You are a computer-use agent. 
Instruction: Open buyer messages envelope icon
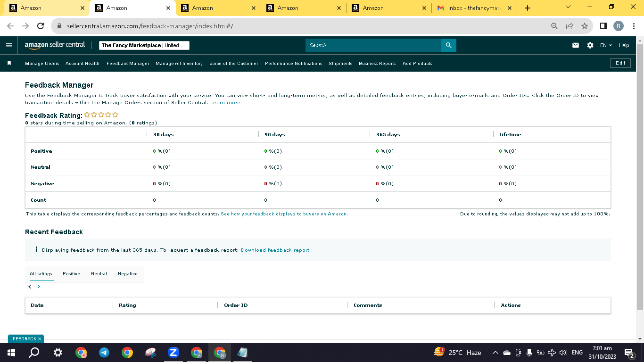tap(576, 45)
